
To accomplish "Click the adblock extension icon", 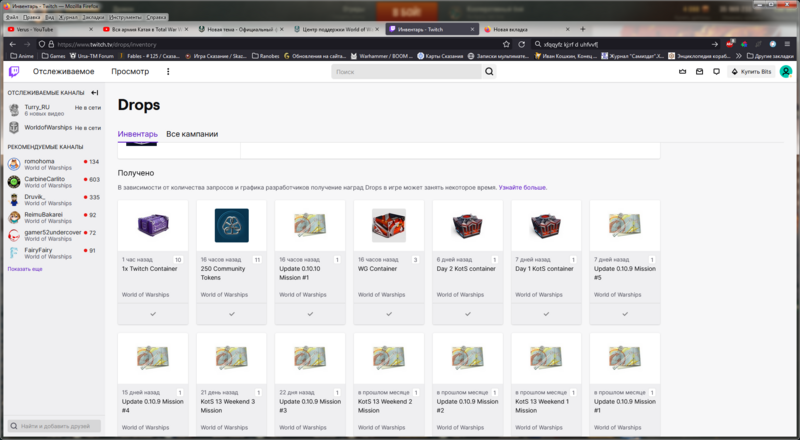I will (x=730, y=44).
